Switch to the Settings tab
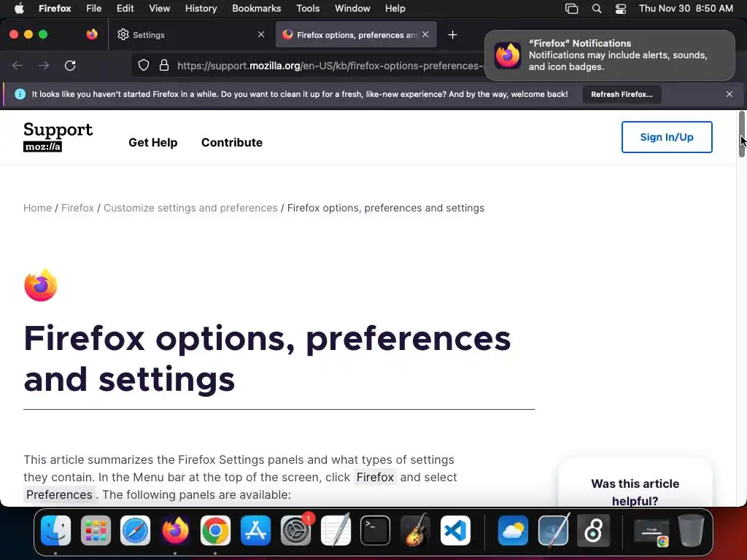The image size is (747, 560). pyautogui.click(x=190, y=35)
